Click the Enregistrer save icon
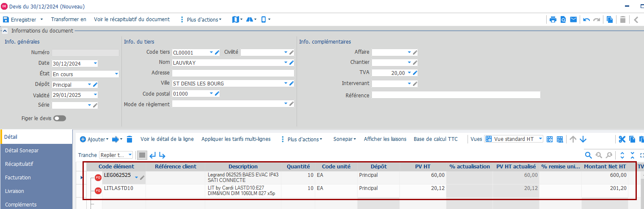 6,19
